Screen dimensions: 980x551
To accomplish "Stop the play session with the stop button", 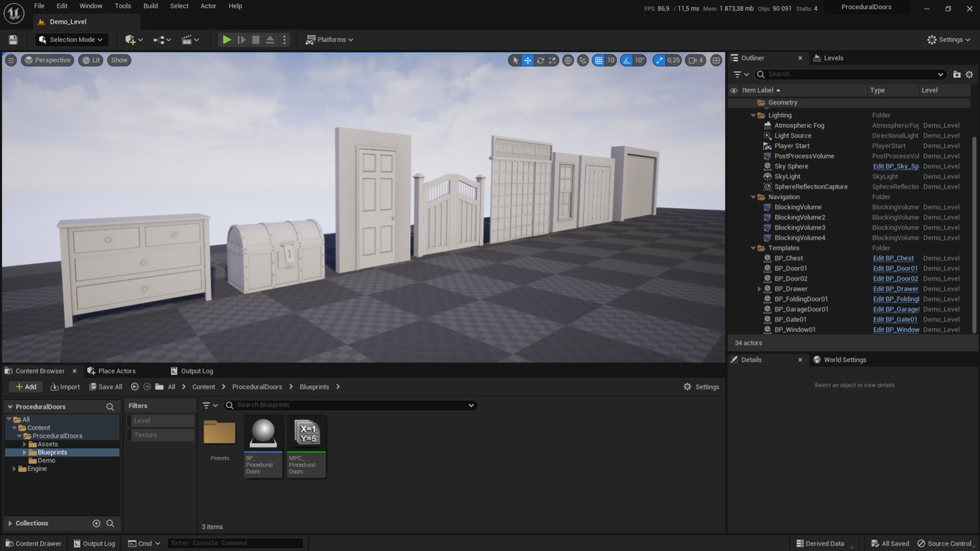I will (x=256, y=40).
